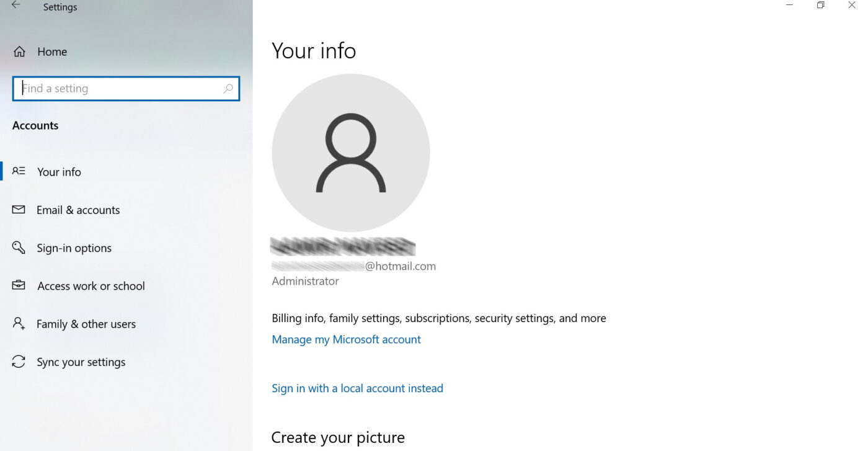The height and width of the screenshot is (451, 868).
Task: Restore down the Settings window
Action: [x=820, y=5]
